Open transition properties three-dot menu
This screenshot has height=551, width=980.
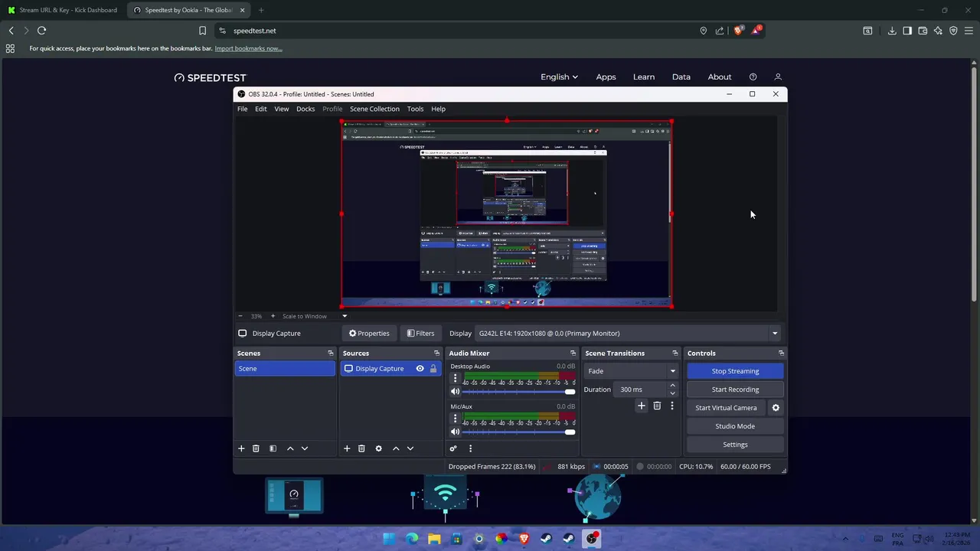[x=672, y=406]
